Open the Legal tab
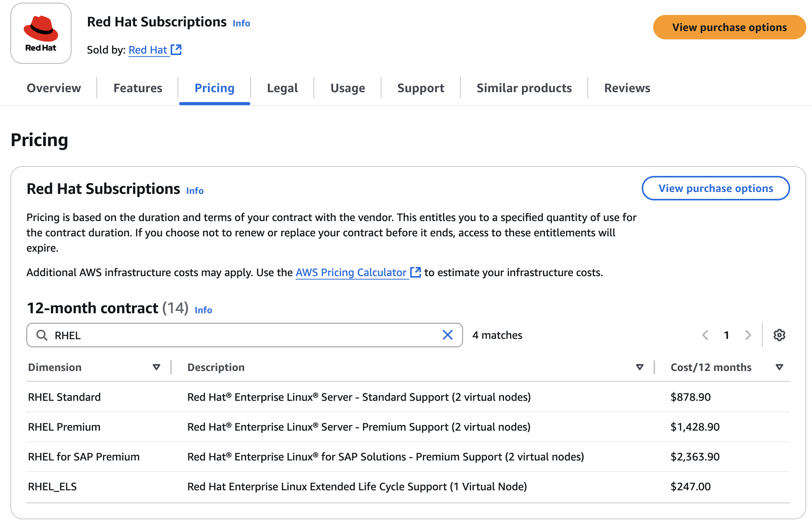The image size is (812, 527). tap(282, 88)
